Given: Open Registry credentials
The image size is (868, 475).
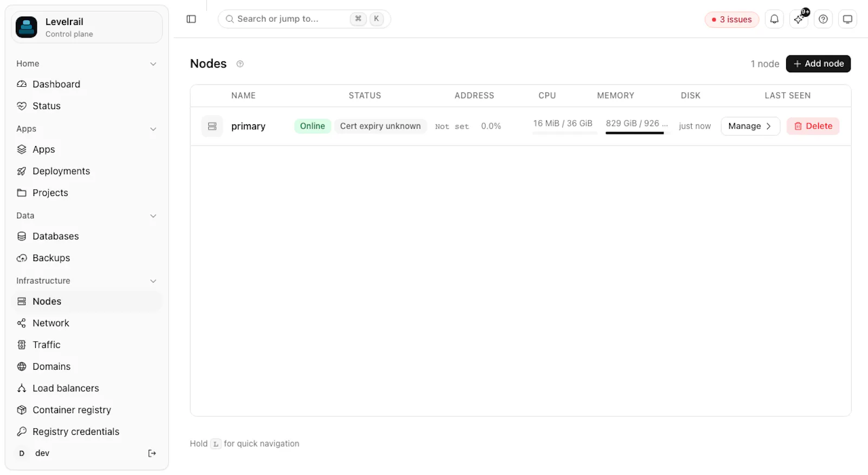Looking at the screenshot, I should tap(87, 432).
